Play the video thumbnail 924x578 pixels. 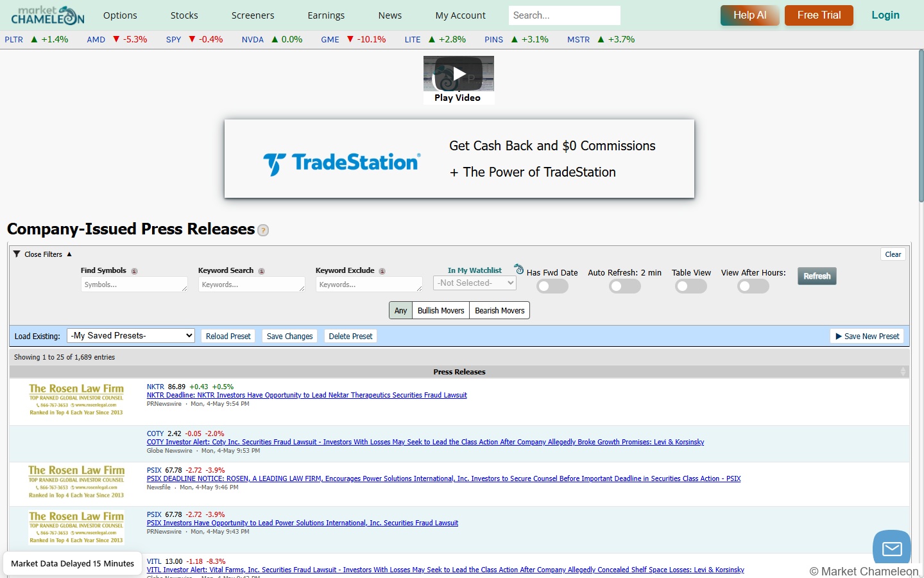459,74
